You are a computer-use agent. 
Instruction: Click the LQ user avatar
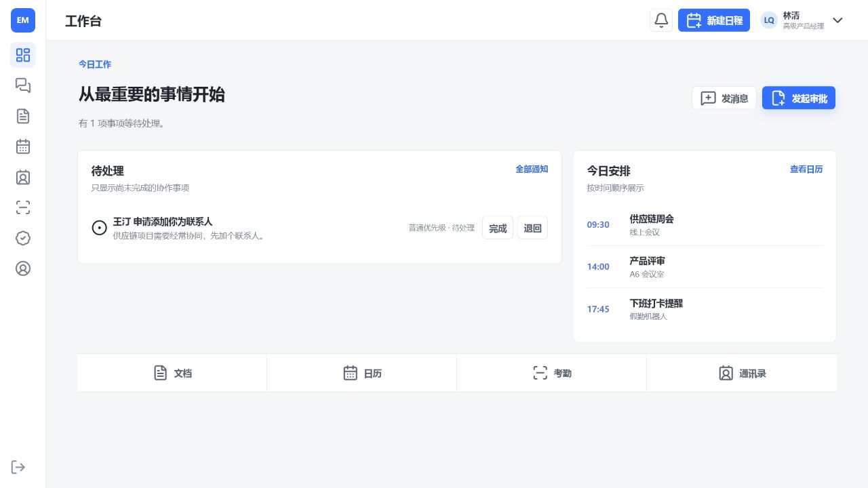(x=769, y=20)
